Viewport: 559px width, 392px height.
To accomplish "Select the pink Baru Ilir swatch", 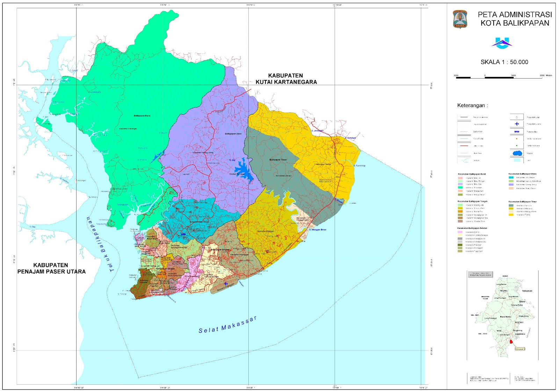I will tap(460, 178).
